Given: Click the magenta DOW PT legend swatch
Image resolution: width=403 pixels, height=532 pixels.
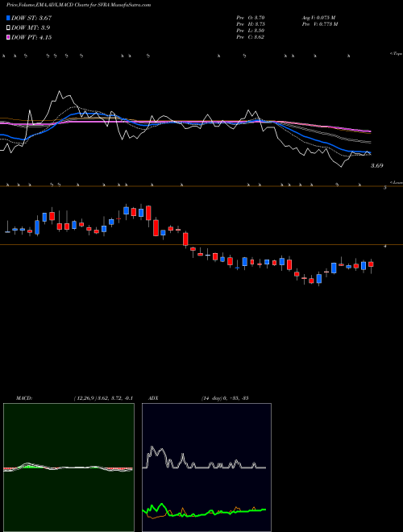Looking at the screenshot, I should click(8, 38).
